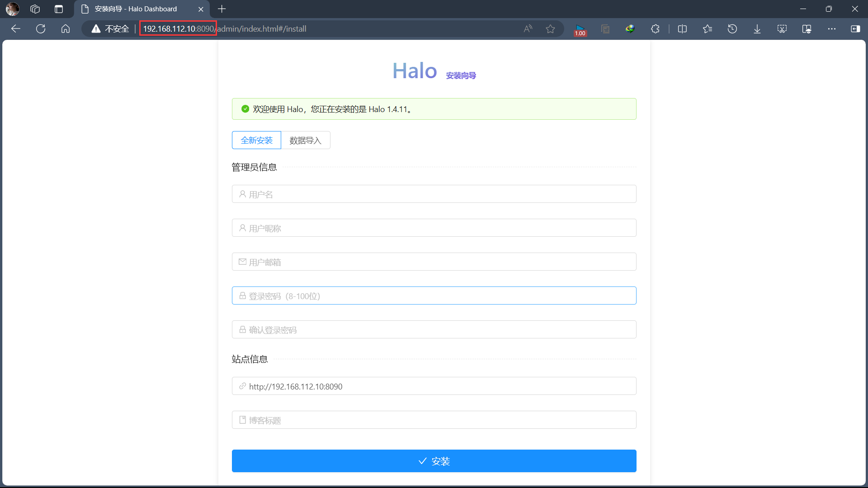Click the 博客标题 input field
Viewport: 868px width, 488px height.
tap(434, 420)
